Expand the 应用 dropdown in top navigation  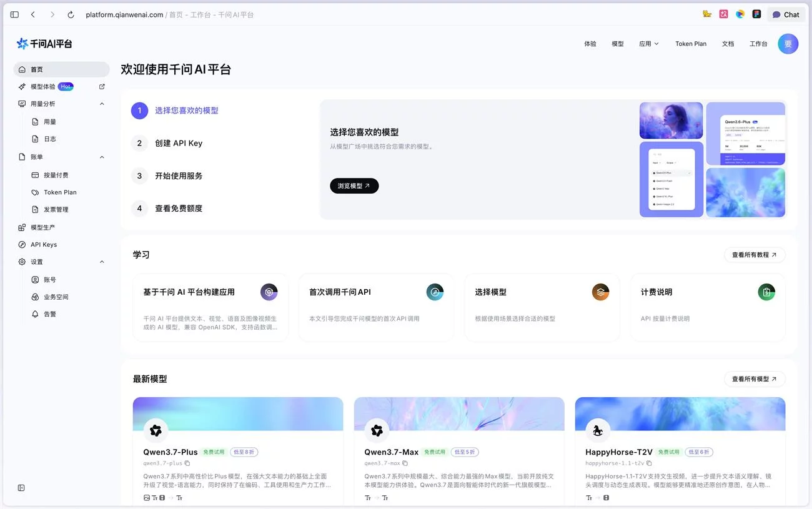tap(649, 44)
